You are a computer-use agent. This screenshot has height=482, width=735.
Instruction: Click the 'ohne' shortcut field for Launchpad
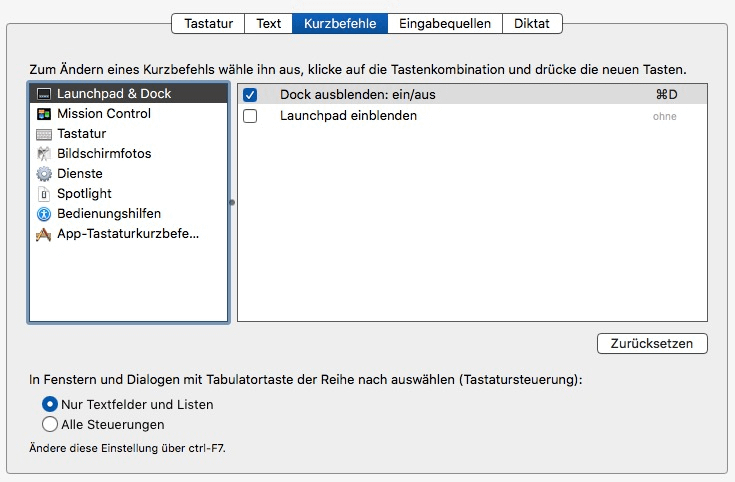(665, 116)
